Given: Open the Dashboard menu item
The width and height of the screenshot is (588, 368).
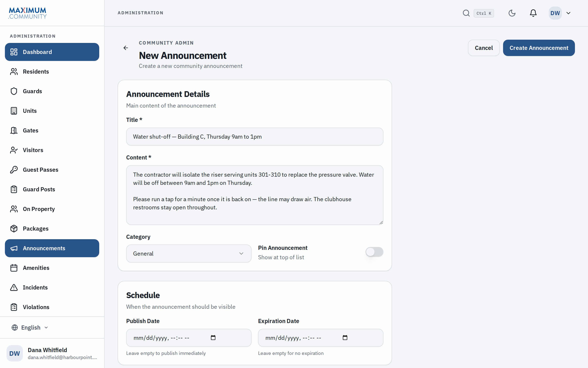Looking at the screenshot, I should tap(52, 52).
